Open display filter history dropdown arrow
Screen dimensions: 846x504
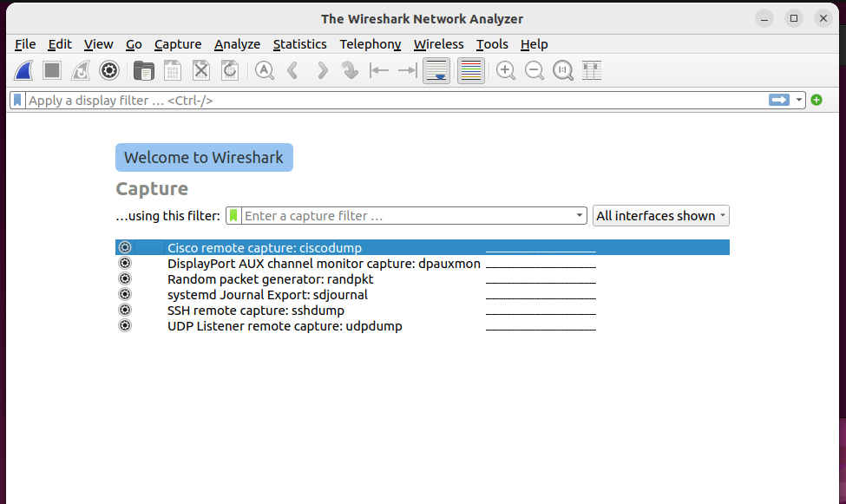[798, 100]
